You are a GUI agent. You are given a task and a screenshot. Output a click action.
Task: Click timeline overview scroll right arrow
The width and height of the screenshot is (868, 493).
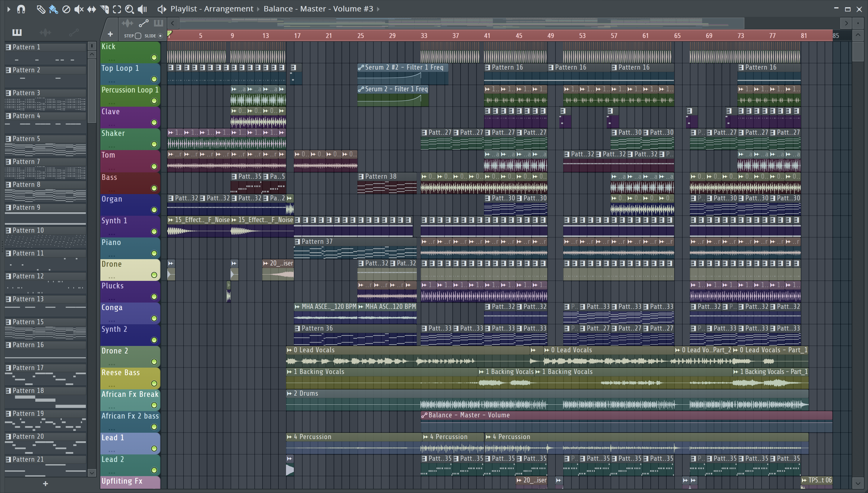pos(846,24)
